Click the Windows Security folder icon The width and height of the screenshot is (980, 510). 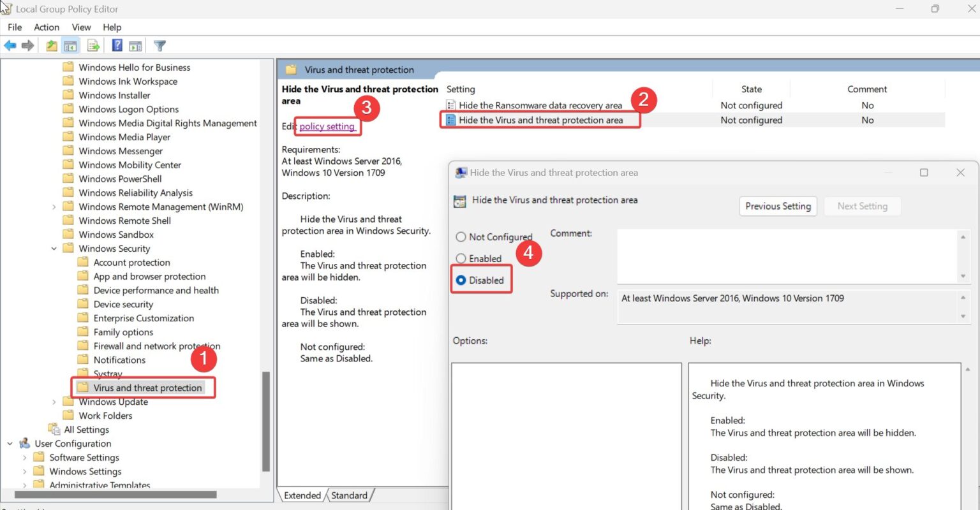tap(68, 249)
